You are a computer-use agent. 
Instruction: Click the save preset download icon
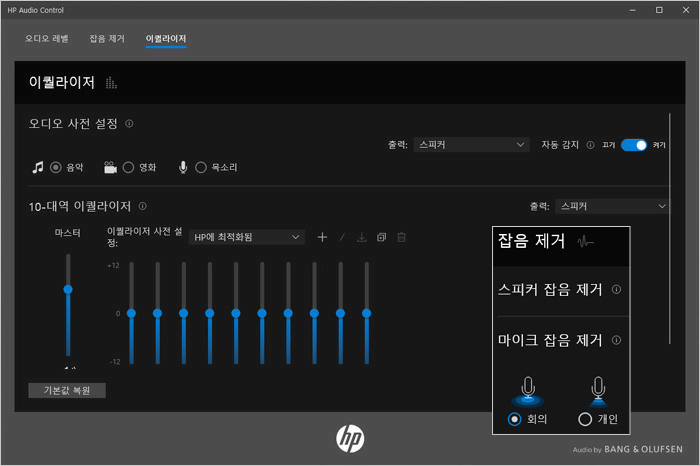[362, 237]
